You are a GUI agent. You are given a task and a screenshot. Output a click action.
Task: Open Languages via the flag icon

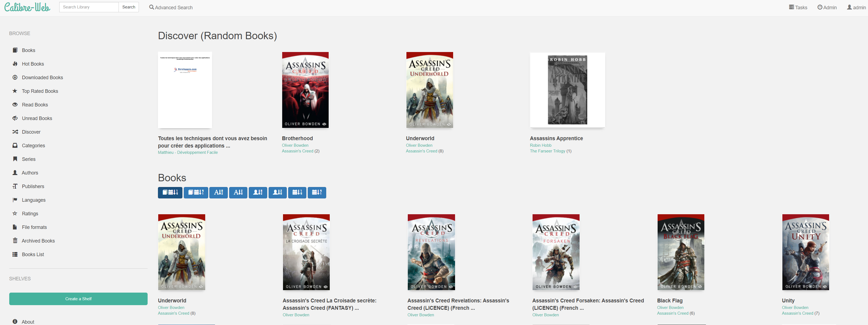[x=15, y=200]
